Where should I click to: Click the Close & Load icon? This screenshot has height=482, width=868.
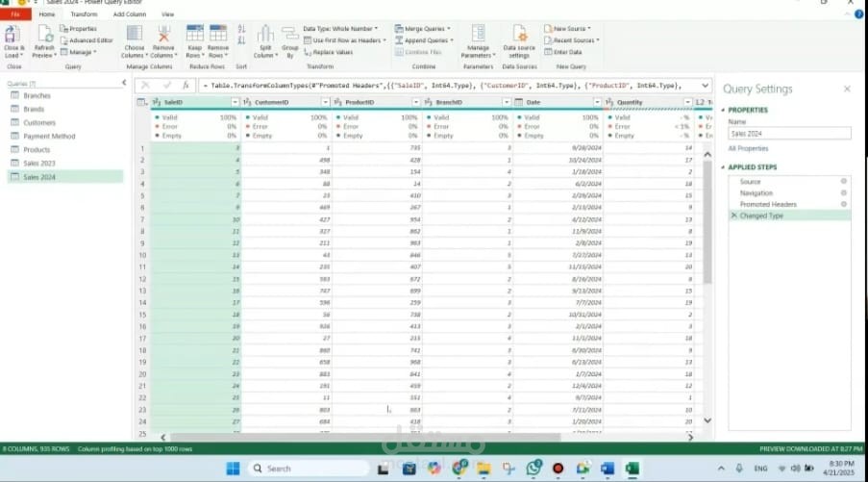click(x=12, y=36)
